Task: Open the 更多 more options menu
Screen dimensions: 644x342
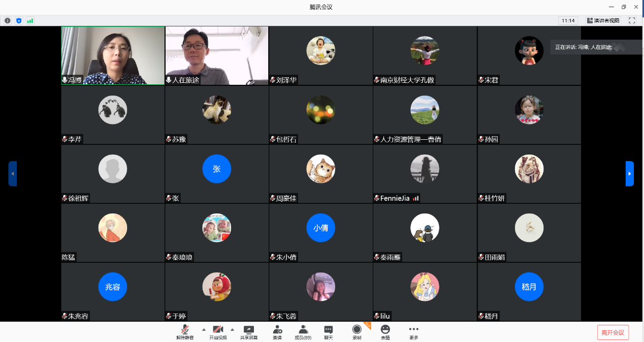Action: (x=414, y=331)
